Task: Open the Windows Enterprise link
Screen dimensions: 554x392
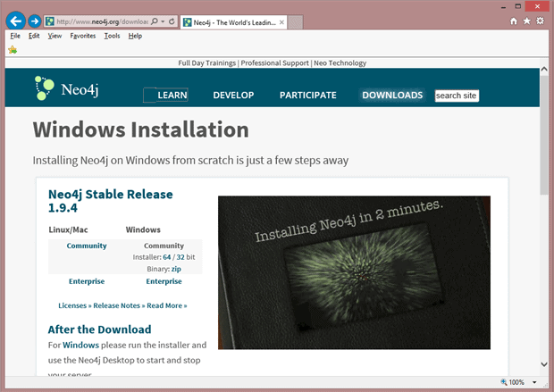Action: 164,281
